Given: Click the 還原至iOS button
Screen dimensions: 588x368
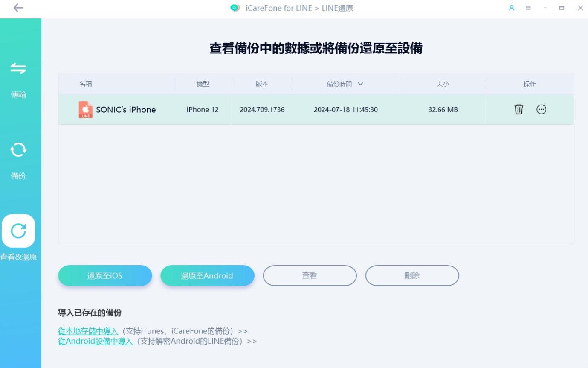Looking at the screenshot, I should [105, 276].
